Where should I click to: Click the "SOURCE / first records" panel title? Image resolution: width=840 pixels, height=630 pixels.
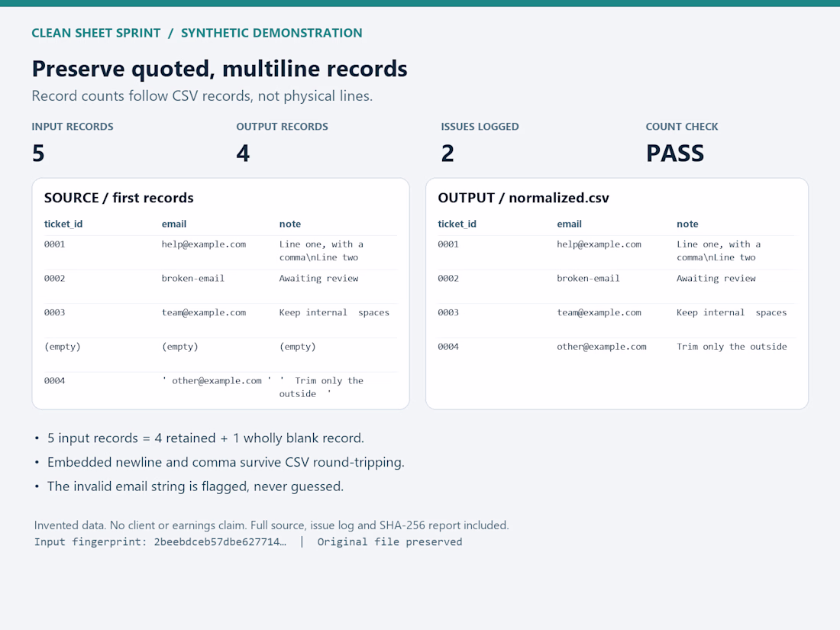point(119,198)
